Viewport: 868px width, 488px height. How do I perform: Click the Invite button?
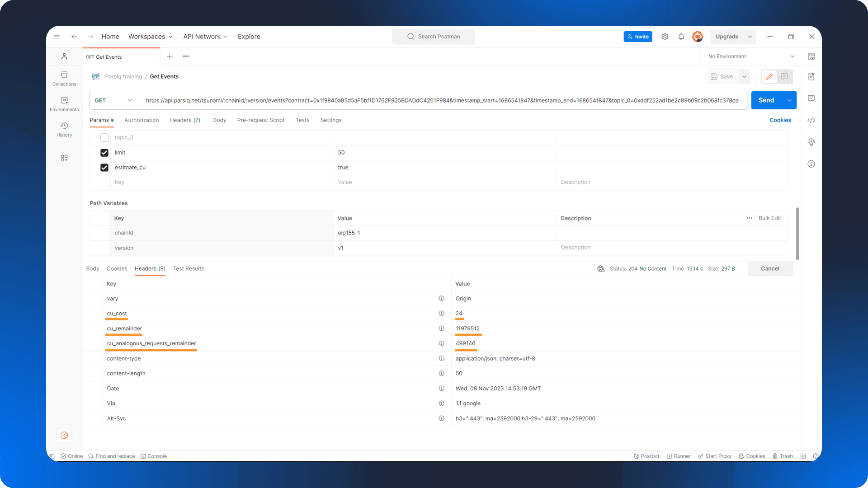[637, 37]
